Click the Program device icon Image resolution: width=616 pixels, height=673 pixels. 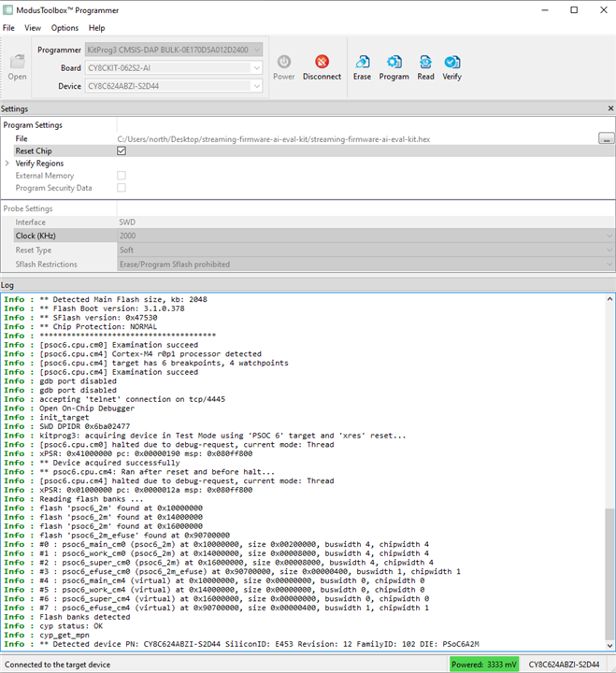(x=394, y=62)
